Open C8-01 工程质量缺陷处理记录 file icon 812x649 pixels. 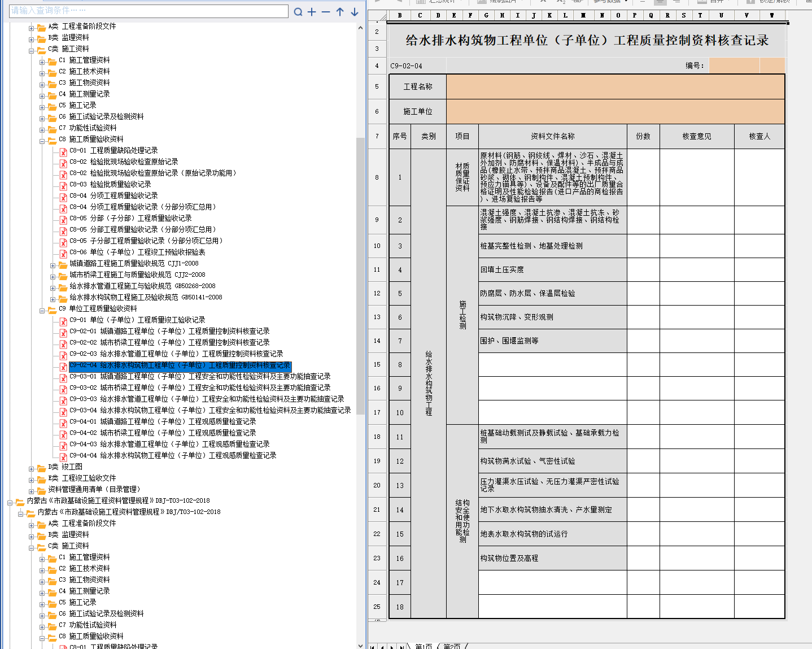[x=64, y=151]
